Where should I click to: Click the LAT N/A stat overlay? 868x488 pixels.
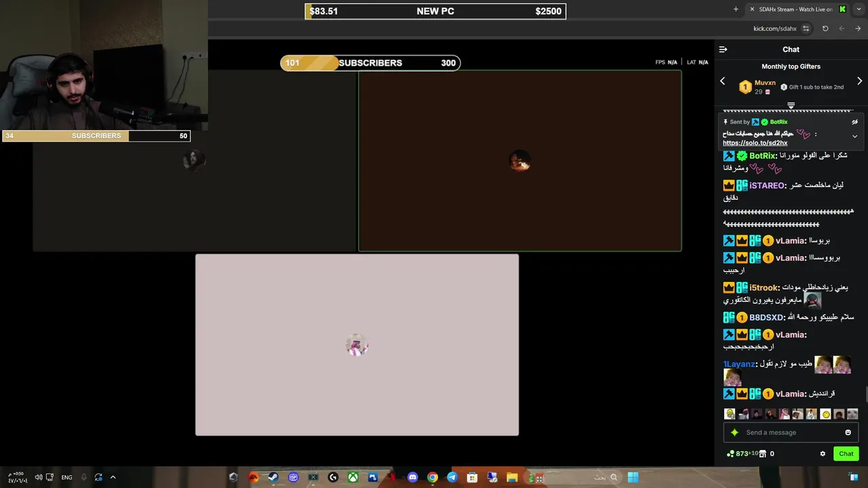697,62
